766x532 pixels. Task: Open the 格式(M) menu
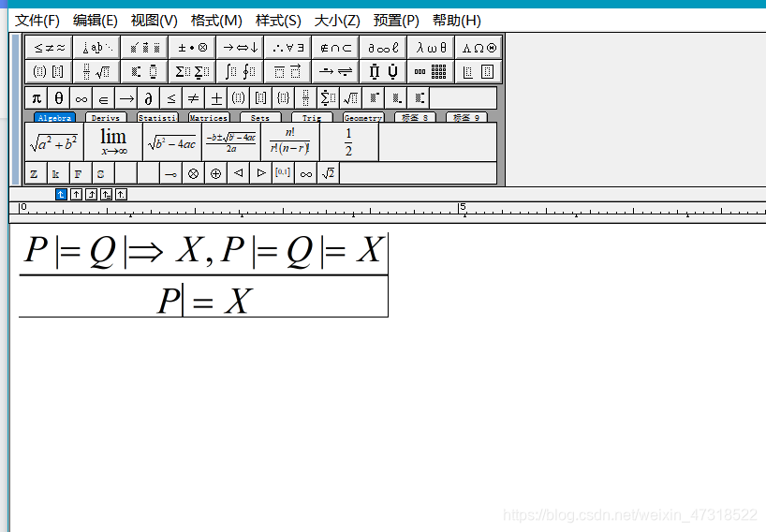click(x=216, y=21)
